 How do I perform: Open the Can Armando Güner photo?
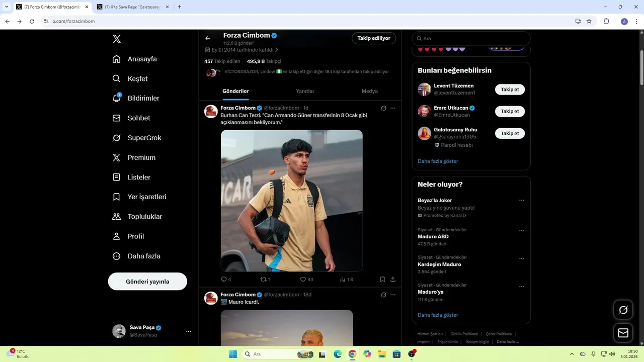click(x=292, y=201)
